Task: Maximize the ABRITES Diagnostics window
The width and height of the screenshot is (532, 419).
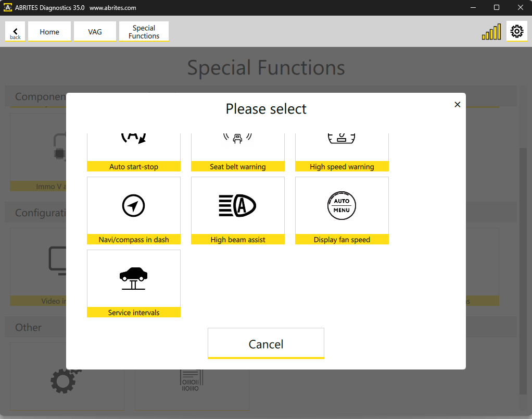Action: click(497, 7)
